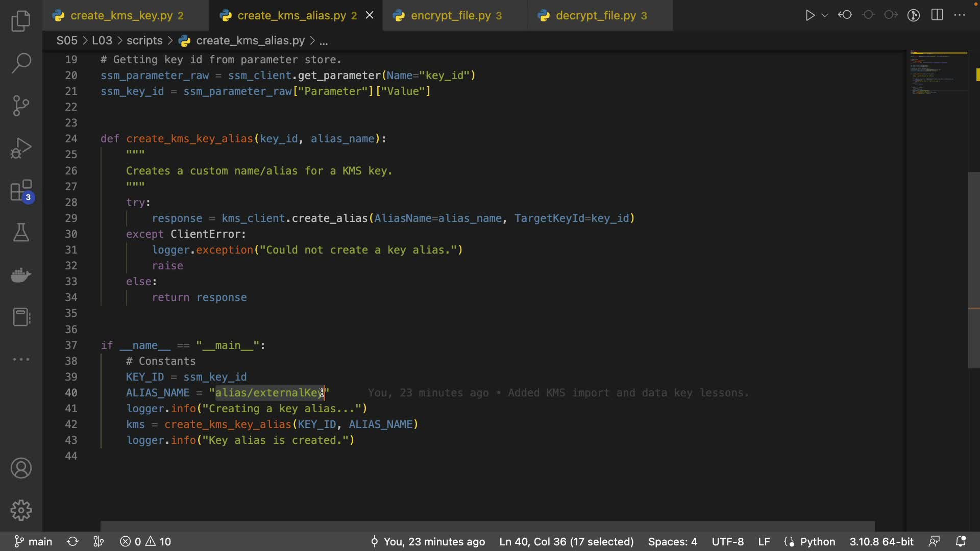Viewport: 980px width, 551px height.
Task: Open the Run and Debug view
Action: point(21,148)
